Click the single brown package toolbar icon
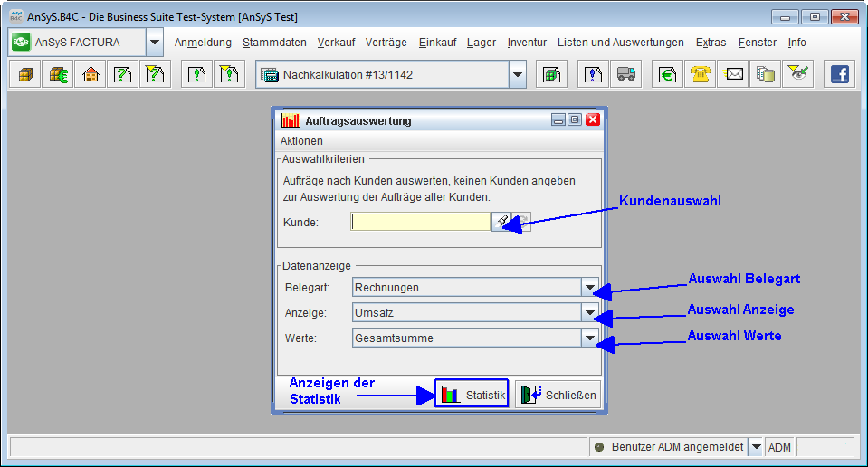 tap(24, 75)
